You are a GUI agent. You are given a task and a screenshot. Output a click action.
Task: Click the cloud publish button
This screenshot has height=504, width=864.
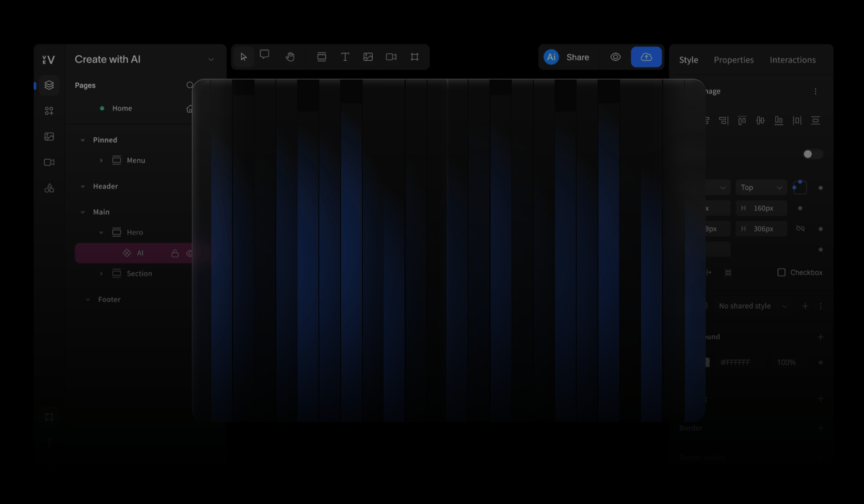pyautogui.click(x=646, y=57)
